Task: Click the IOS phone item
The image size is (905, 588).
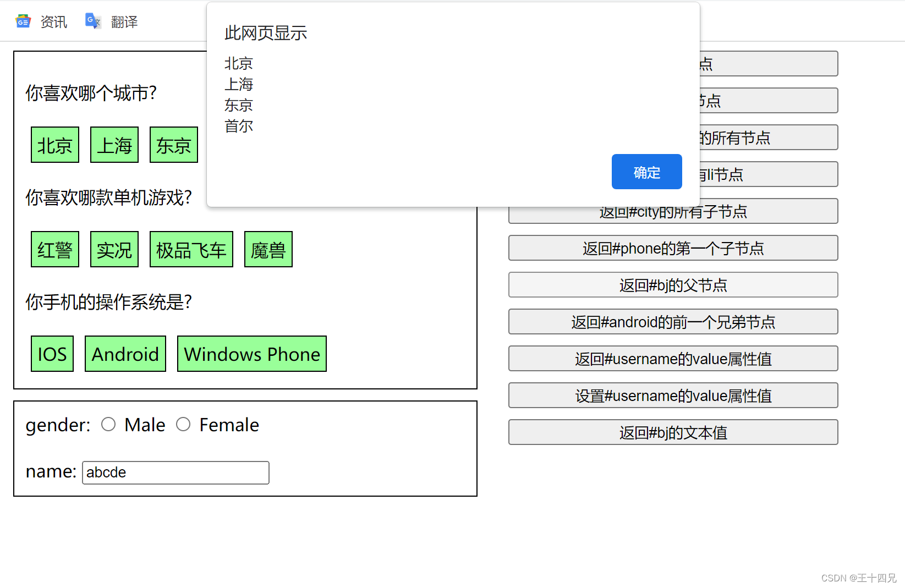Action: 52,354
